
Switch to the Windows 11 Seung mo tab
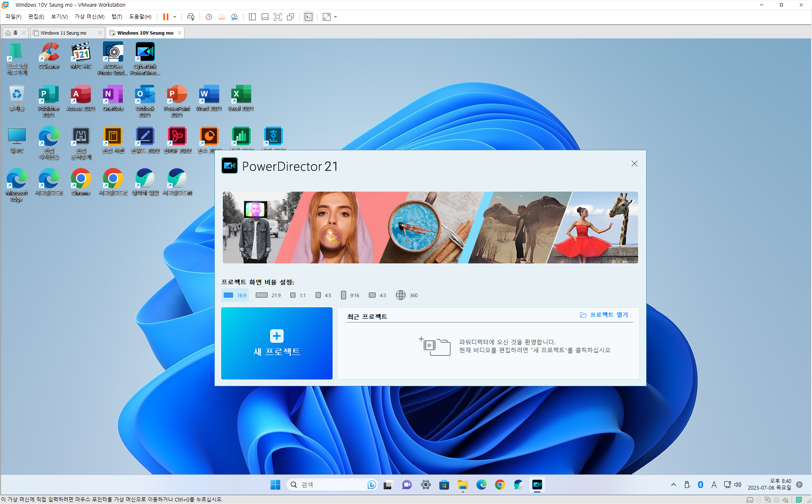63,33
